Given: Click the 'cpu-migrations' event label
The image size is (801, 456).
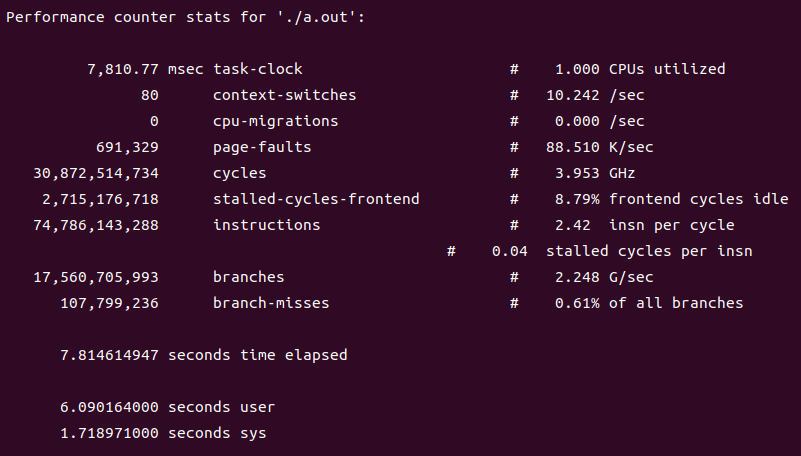Looking at the screenshot, I should (x=276, y=122).
